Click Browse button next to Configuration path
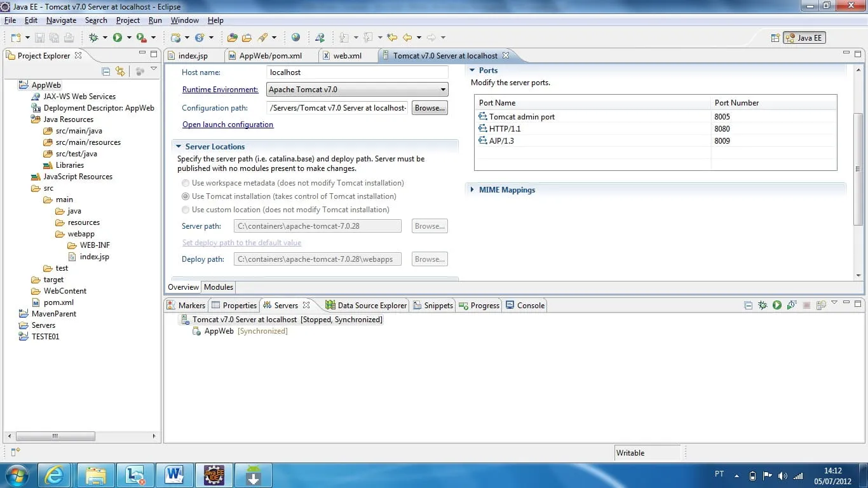This screenshot has height=488, width=868. tap(430, 108)
